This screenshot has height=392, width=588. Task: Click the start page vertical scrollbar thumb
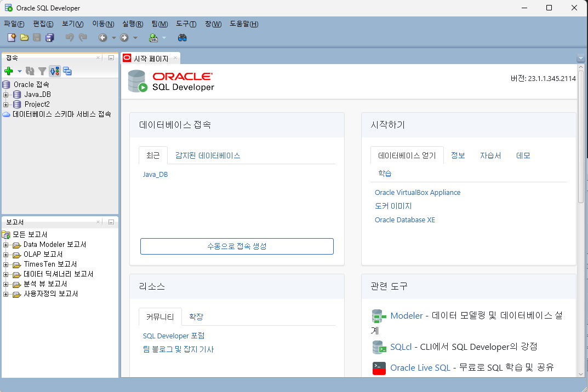pos(580,137)
